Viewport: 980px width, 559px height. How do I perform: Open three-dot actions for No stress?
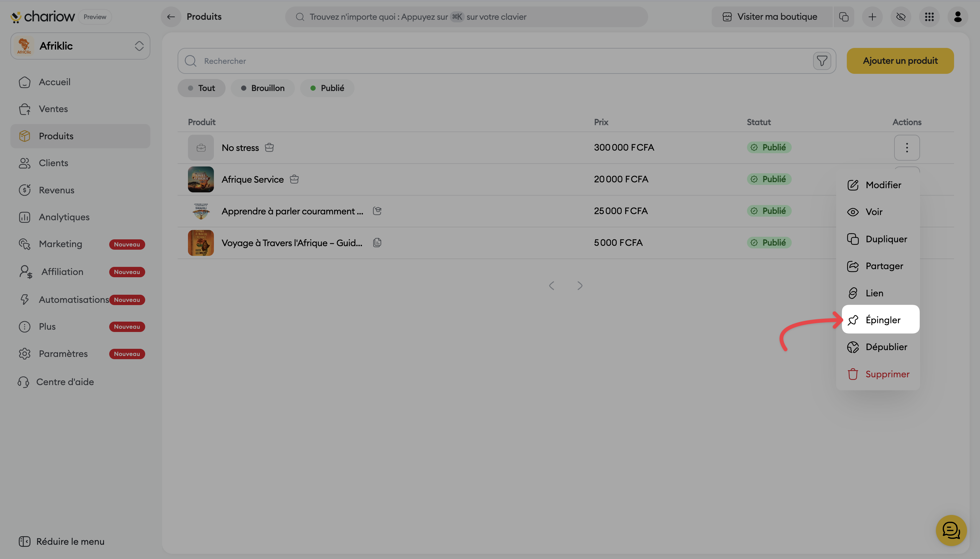pos(907,147)
